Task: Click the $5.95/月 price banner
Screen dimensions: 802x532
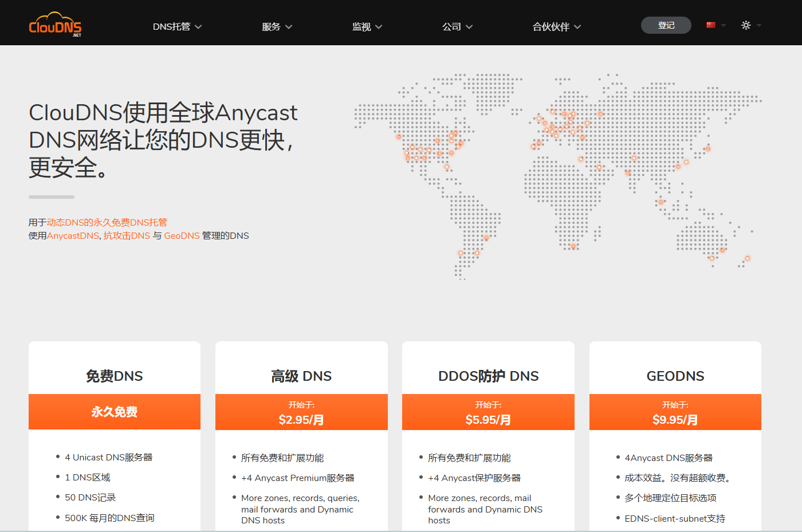Action: point(488,412)
